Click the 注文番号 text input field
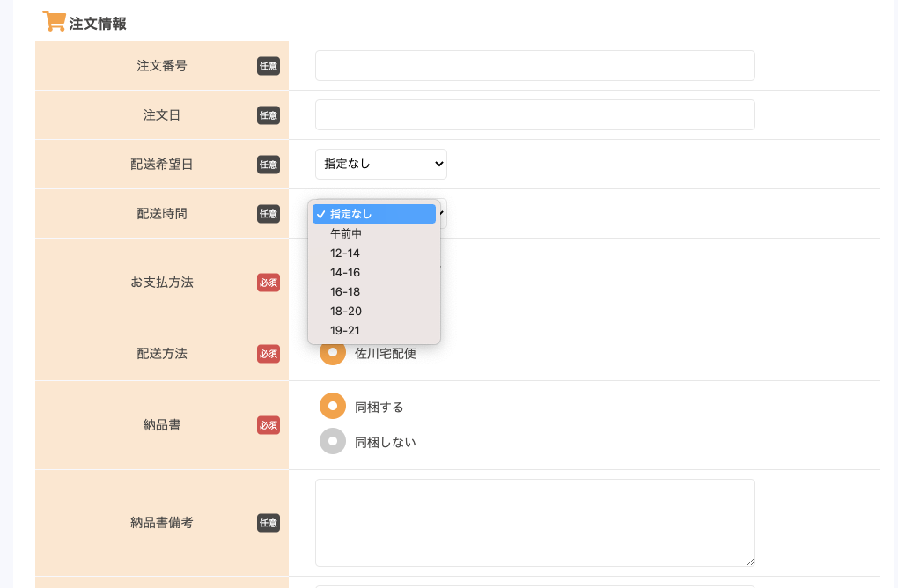 pos(534,66)
